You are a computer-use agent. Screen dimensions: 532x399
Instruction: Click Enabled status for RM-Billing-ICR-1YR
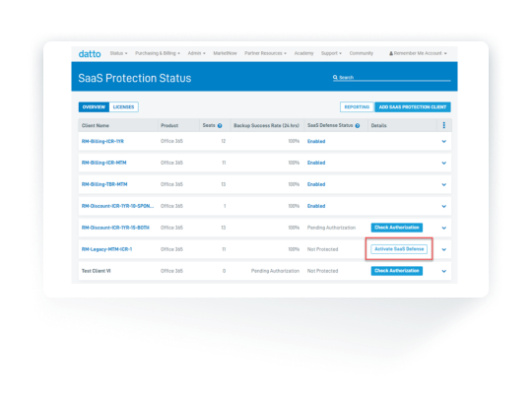coord(316,141)
